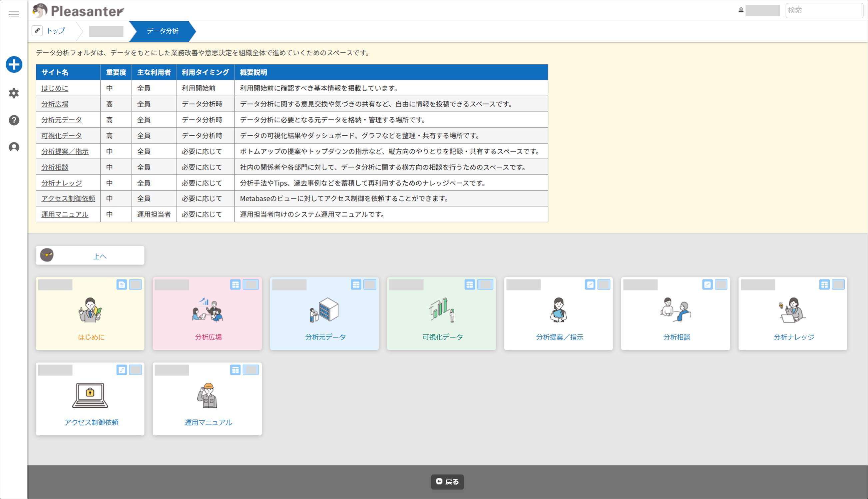Open settings via the gear icon
The image size is (868, 499).
tap(14, 93)
